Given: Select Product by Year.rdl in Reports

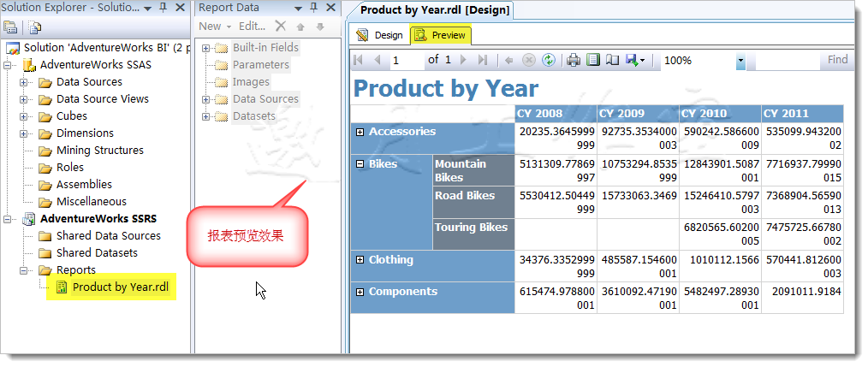Looking at the screenshot, I should (121, 287).
